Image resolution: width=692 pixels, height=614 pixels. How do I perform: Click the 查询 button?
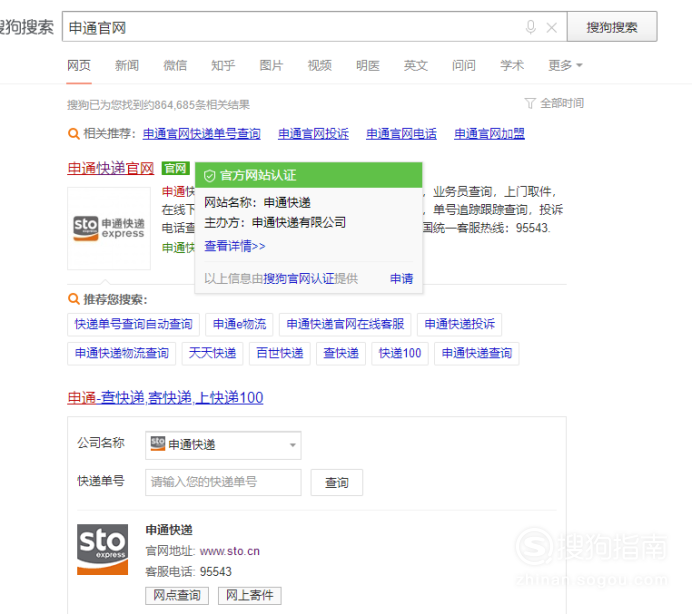point(337,482)
